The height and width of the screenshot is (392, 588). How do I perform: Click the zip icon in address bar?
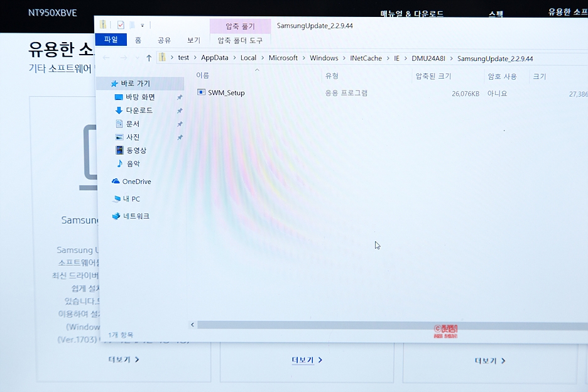162,57
